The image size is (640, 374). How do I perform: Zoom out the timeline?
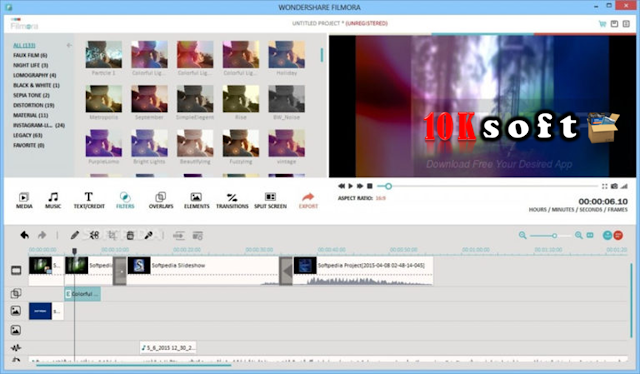[522, 235]
